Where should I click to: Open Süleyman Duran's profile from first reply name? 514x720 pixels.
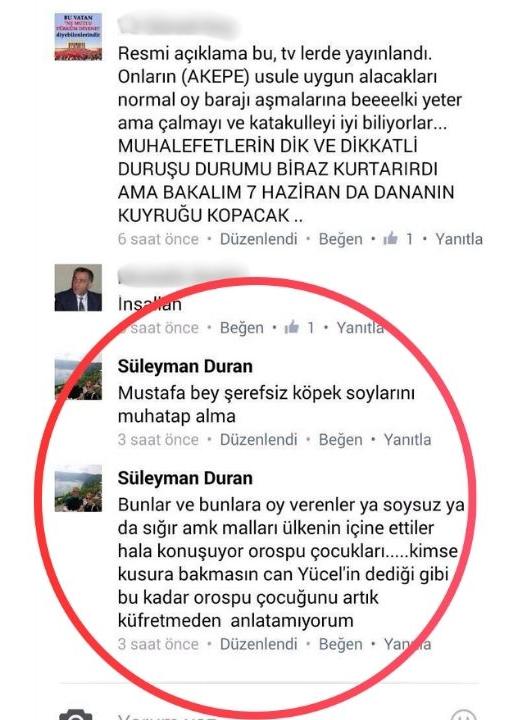[x=185, y=366]
